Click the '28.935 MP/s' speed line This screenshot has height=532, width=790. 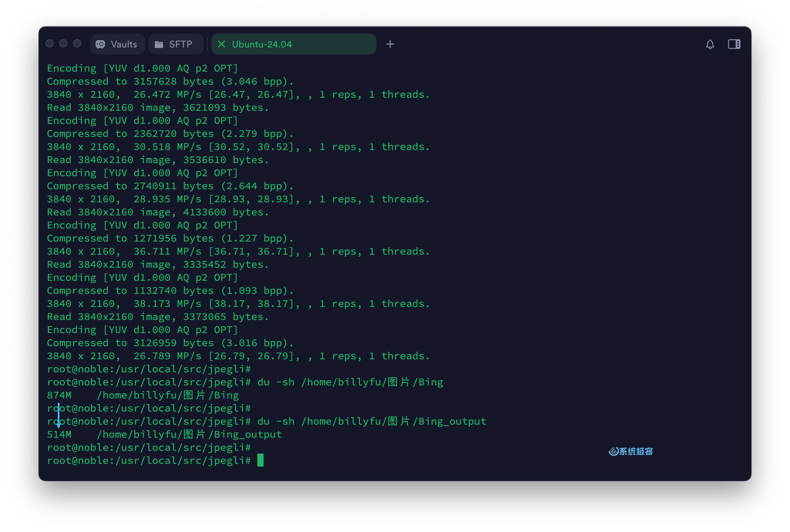[x=238, y=199]
